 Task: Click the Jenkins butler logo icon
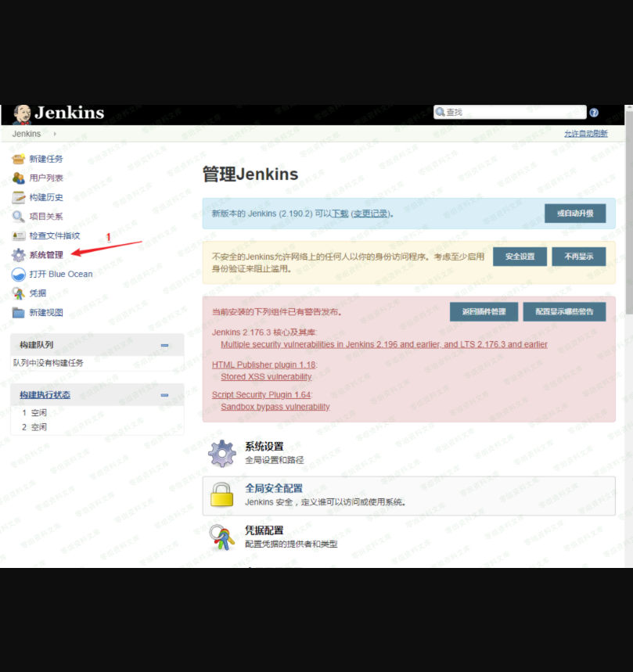coord(23,113)
